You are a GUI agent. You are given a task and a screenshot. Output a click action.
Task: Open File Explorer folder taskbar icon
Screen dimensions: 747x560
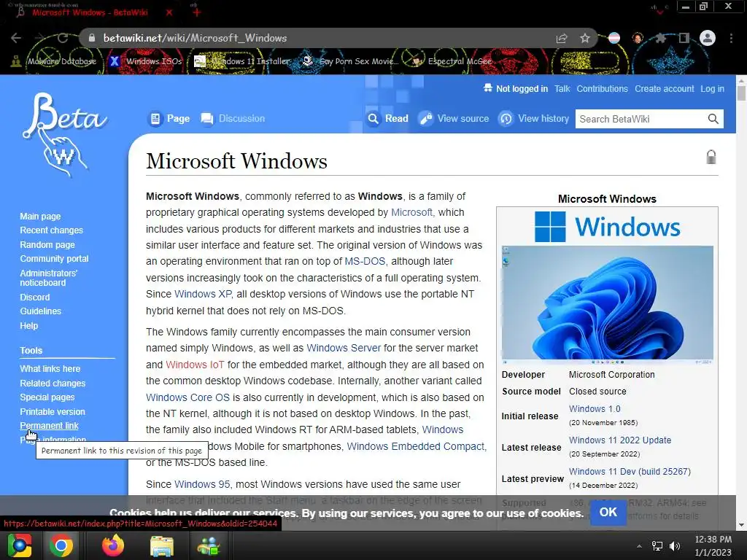click(162, 545)
